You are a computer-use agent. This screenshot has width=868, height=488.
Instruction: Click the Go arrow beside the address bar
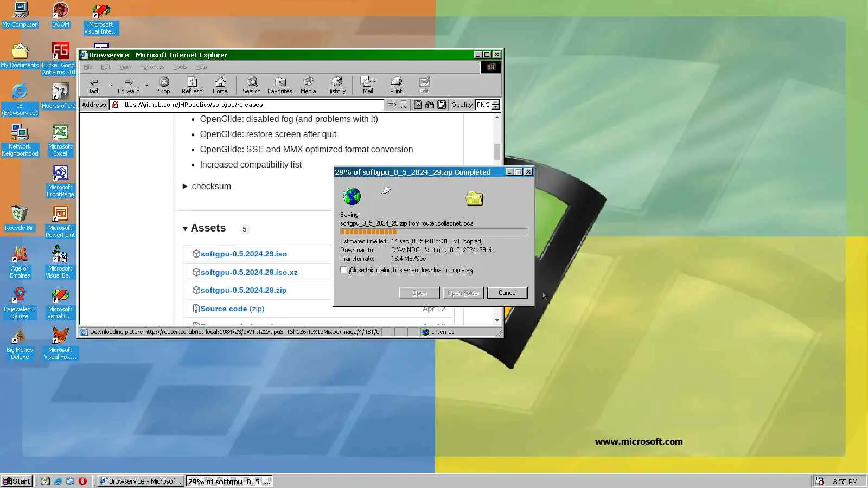392,105
